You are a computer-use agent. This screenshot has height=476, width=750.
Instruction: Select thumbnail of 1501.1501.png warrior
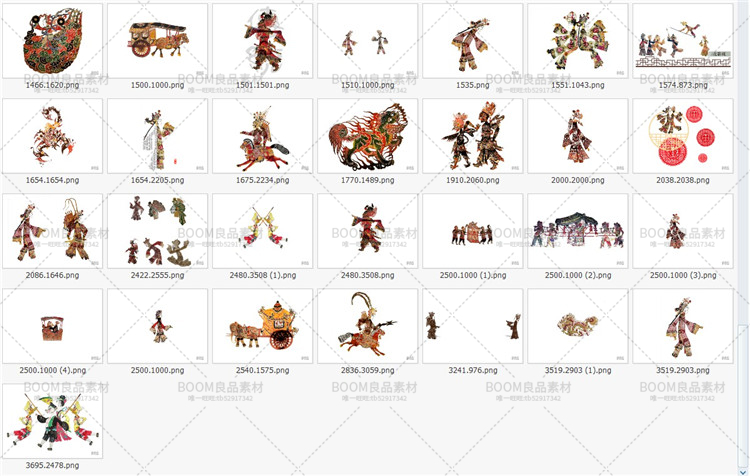[x=263, y=41]
